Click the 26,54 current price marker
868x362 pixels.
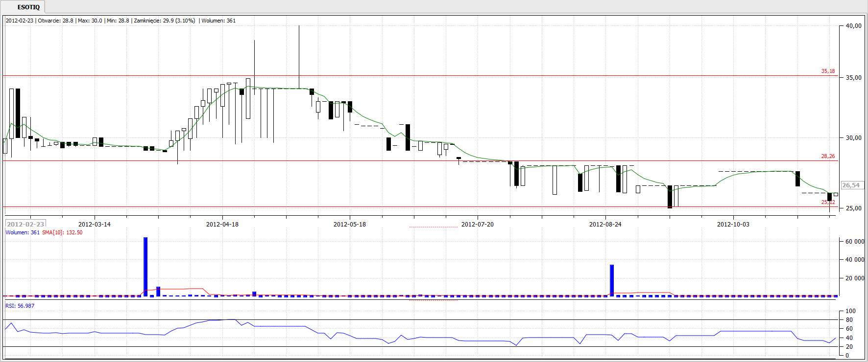[x=851, y=185]
